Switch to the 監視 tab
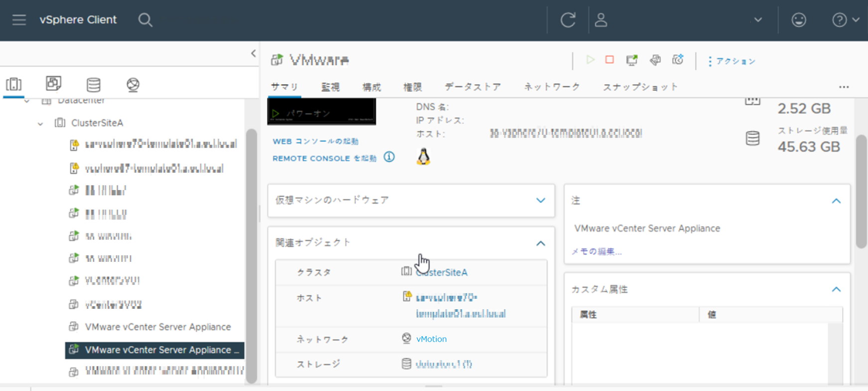Viewport: 868px width, 391px height. 330,87
